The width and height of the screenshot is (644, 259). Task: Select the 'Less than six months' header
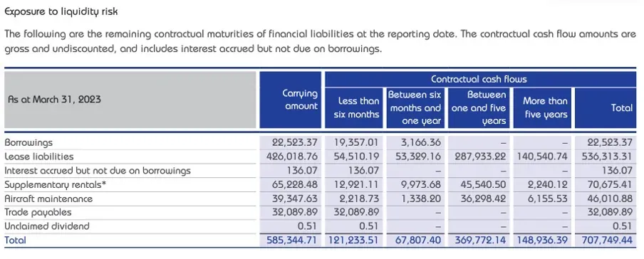pyautogui.click(x=355, y=107)
